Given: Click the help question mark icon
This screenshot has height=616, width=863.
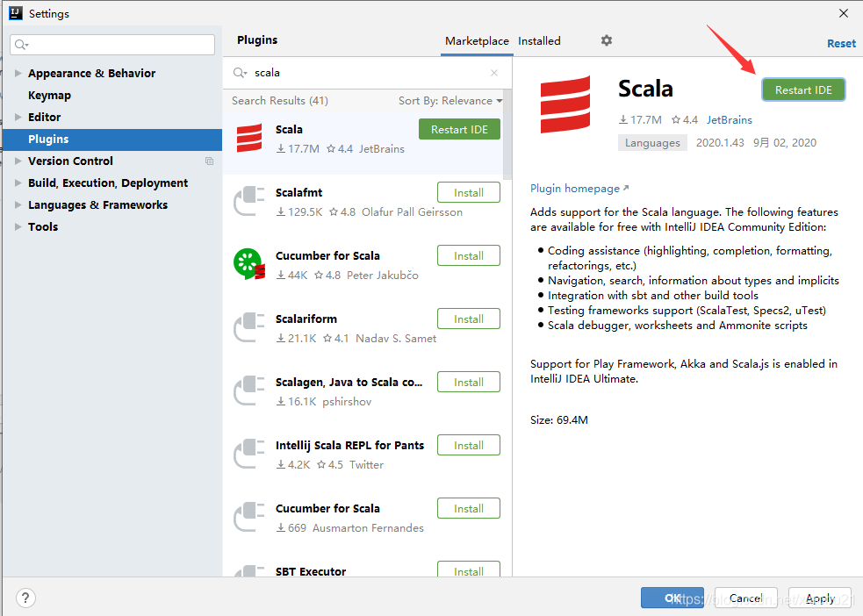Looking at the screenshot, I should coord(25,598).
